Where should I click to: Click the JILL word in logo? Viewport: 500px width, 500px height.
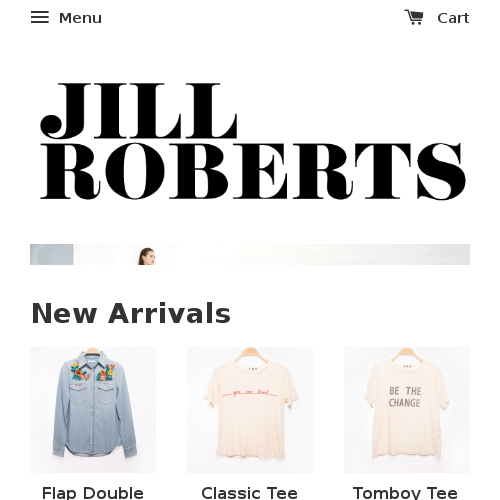(139, 111)
